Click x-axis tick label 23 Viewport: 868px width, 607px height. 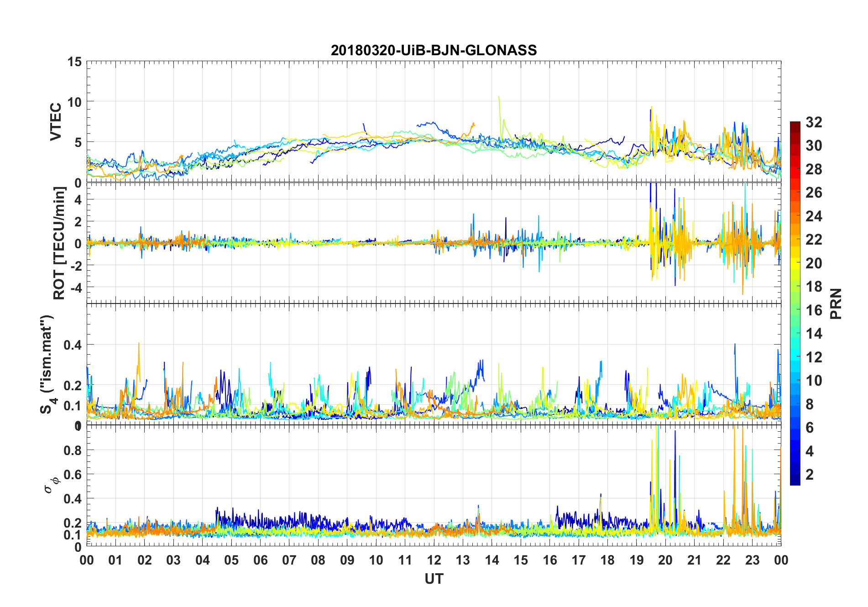[752, 560]
